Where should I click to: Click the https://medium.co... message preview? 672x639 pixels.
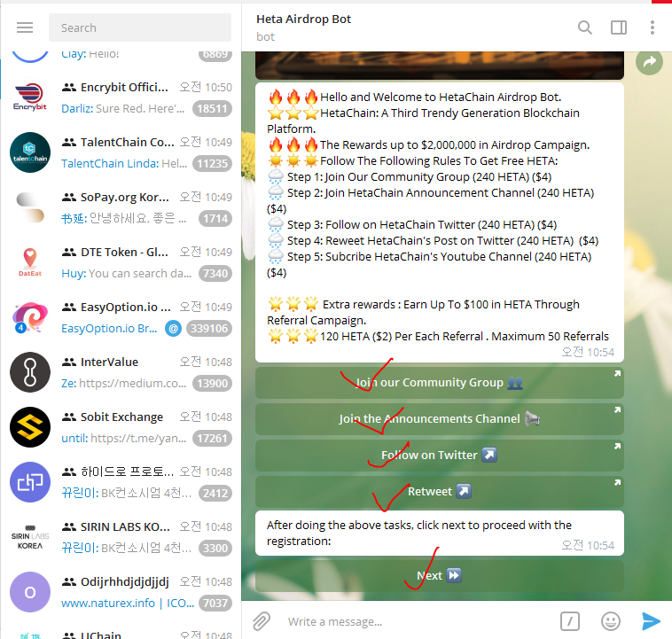pos(133,384)
